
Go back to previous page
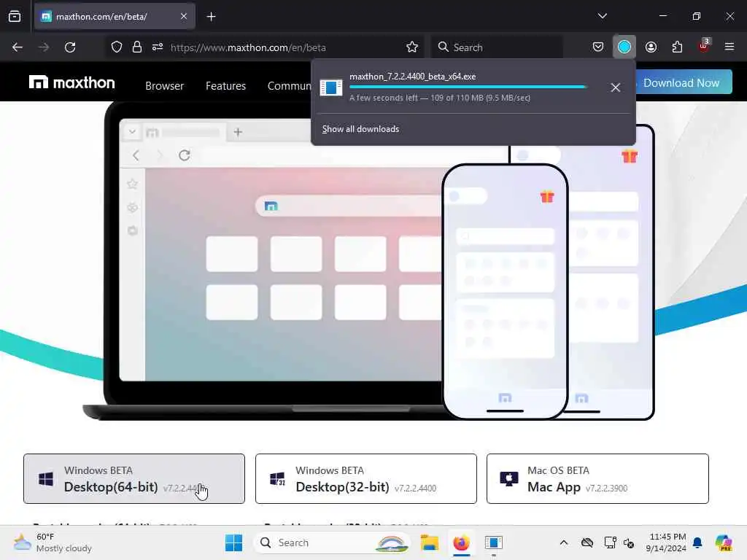tap(18, 47)
